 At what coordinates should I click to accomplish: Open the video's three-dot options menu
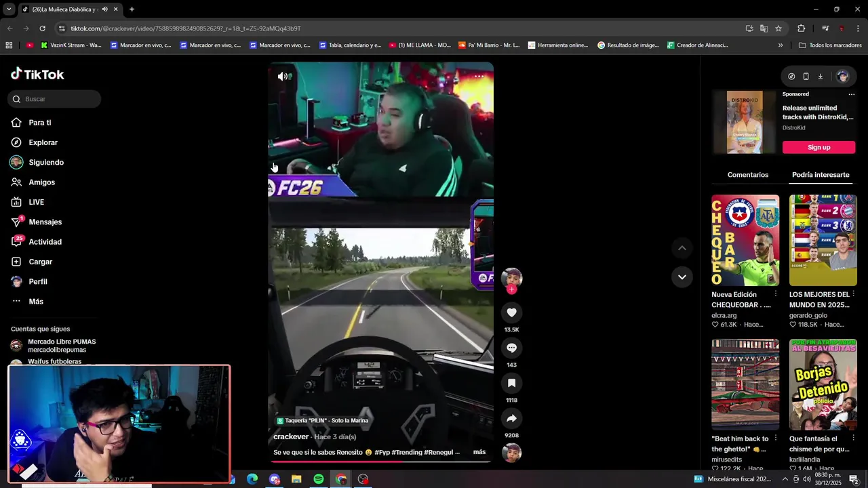click(x=479, y=77)
